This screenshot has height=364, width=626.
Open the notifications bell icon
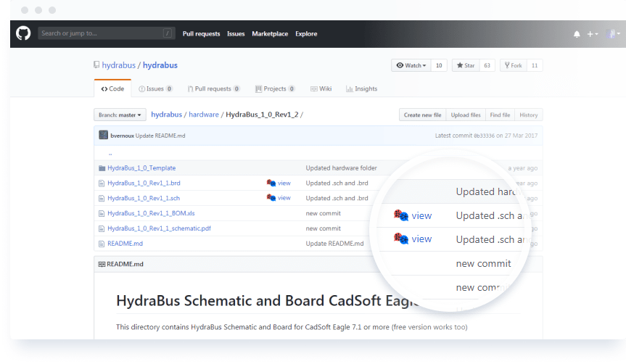coord(577,34)
